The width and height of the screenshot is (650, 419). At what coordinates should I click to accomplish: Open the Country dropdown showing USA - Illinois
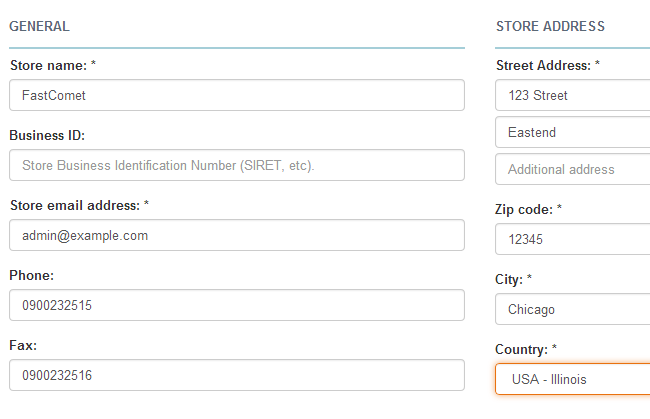pyautogui.click(x=572, y=380)
